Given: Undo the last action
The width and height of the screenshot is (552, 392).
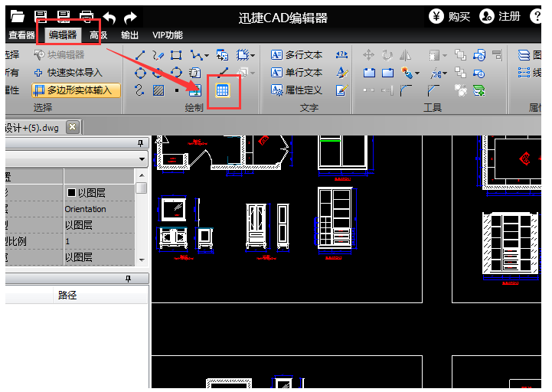Looking at the screenshot, I should (x=109, y=18).
